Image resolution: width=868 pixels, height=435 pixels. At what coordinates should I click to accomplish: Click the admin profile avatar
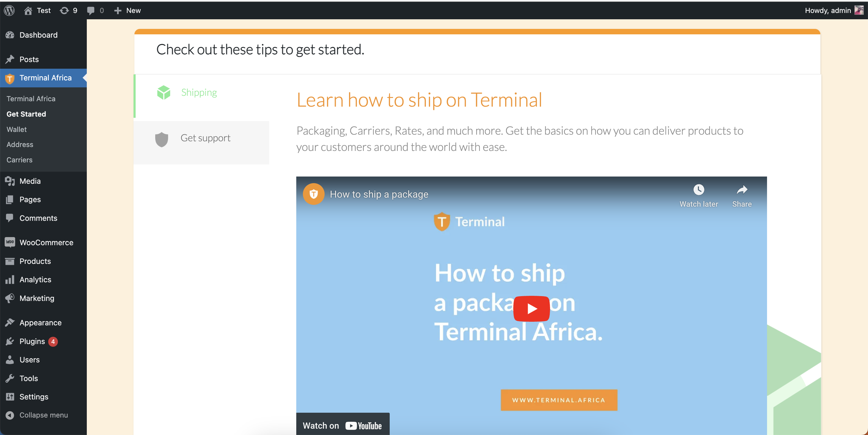859,11
